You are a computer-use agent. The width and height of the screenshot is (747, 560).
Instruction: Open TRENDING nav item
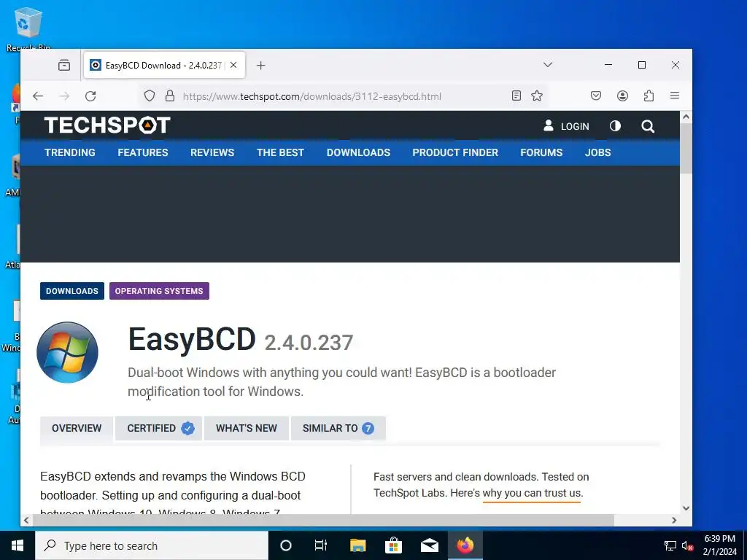click(x=70, y=152)
